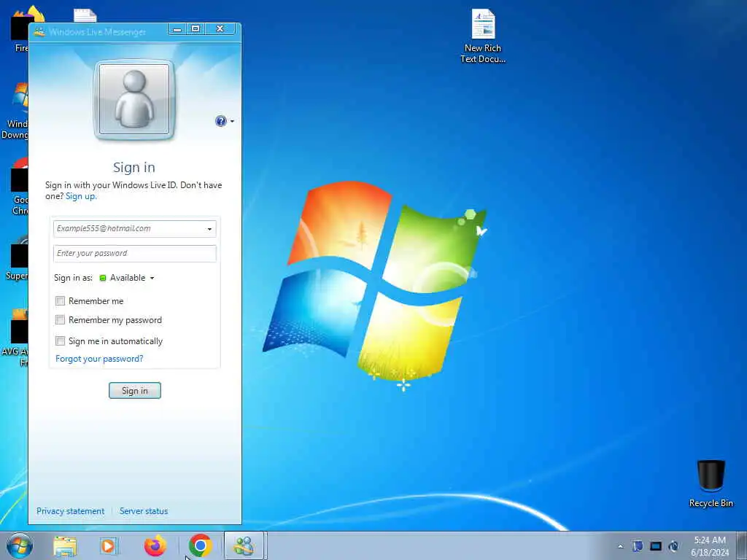Image resolution: width=747 pixels, height=560 pixels.
Task: Launch Google Chrome from the taskbar
Action: point(200,545)
